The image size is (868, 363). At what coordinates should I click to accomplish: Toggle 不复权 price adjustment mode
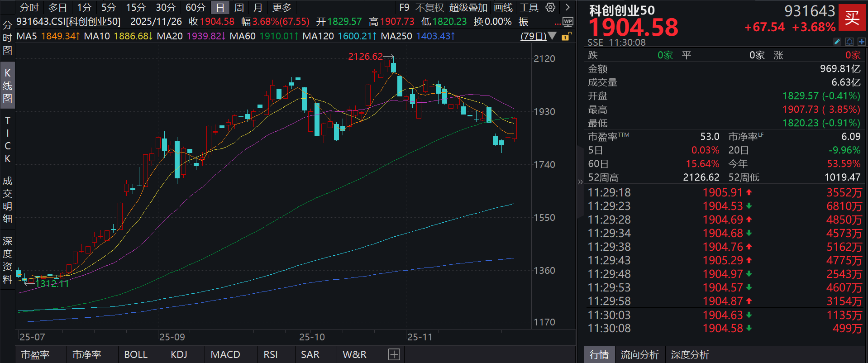point(429,8)
